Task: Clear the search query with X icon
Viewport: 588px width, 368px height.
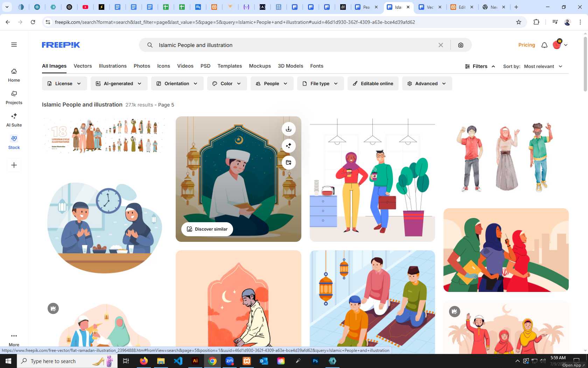Action: 441,45
